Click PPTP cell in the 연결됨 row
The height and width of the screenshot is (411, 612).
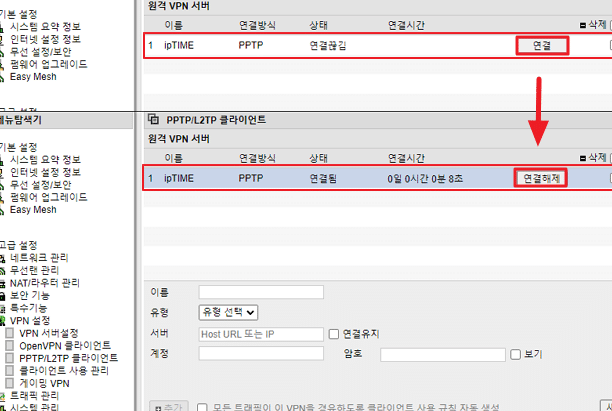click(251, 178)
